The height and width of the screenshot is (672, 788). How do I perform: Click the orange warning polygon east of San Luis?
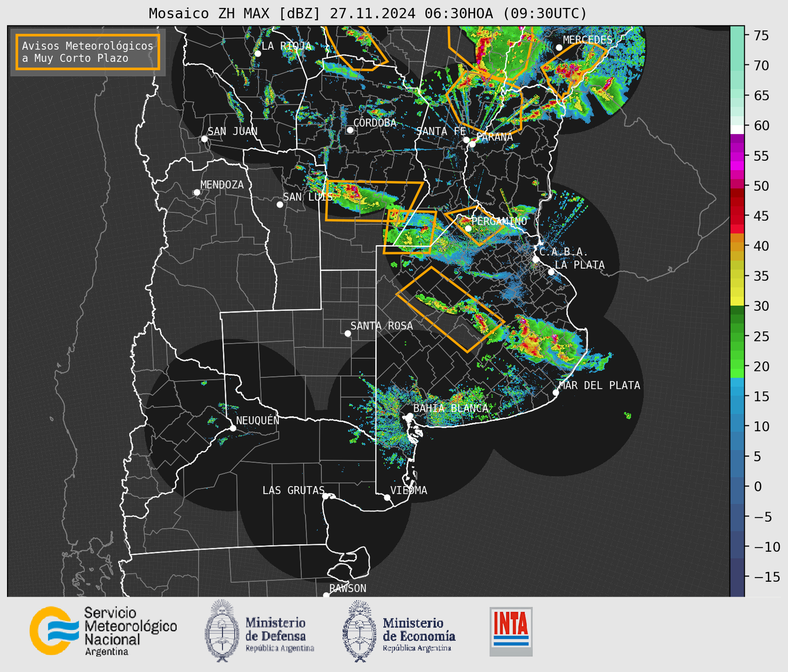tap(374, 200)
